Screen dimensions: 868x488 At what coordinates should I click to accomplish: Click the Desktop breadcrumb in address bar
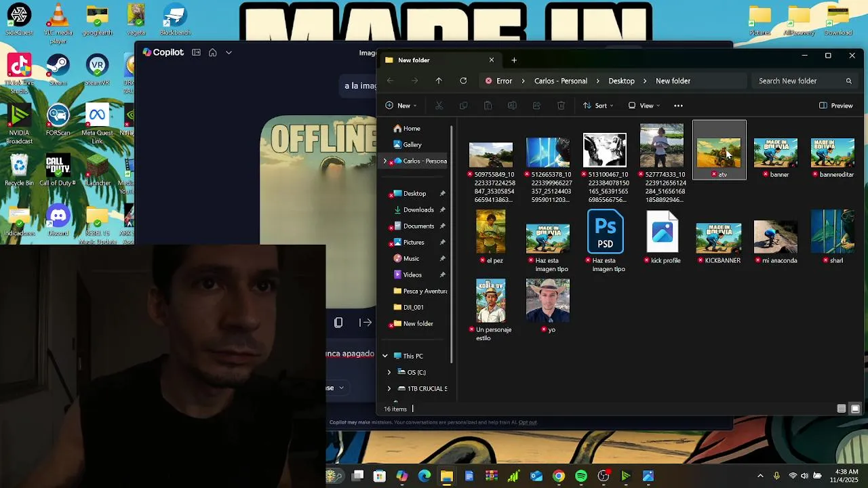pos(621,81)
